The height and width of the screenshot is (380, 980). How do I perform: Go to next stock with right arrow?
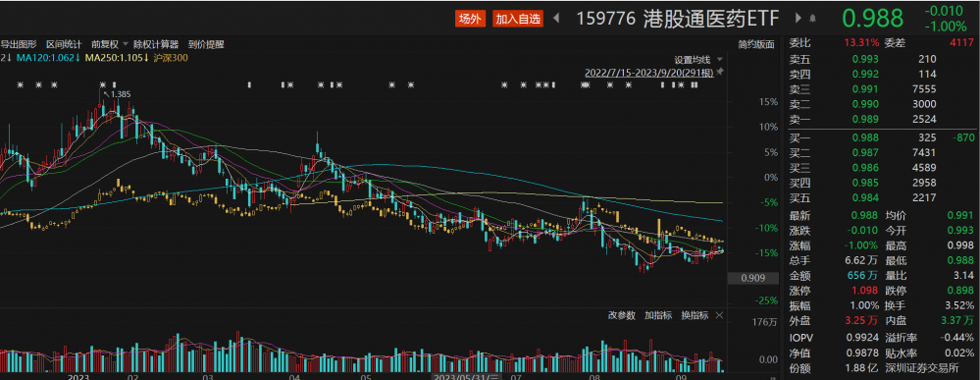coord(799,18)
